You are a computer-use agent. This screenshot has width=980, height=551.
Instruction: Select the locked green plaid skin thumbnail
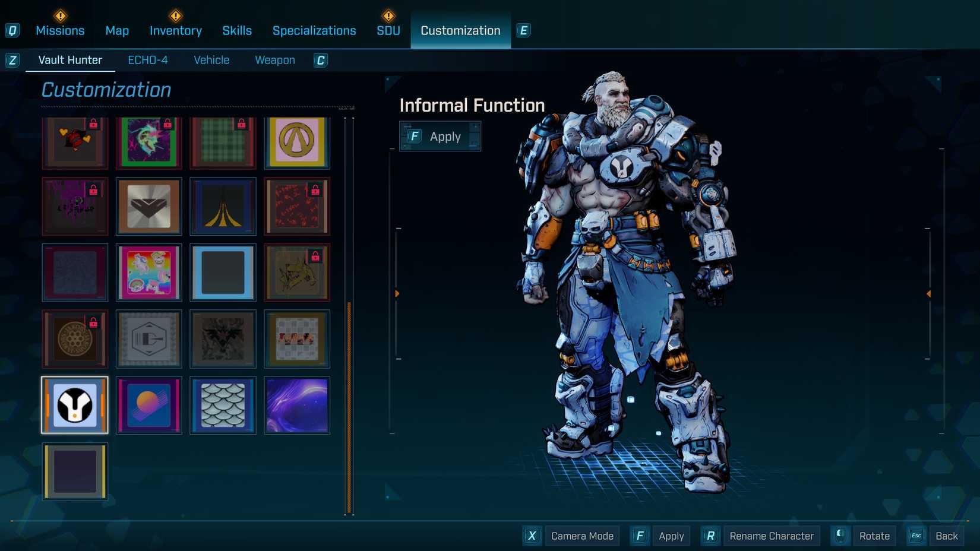point(223,142)
